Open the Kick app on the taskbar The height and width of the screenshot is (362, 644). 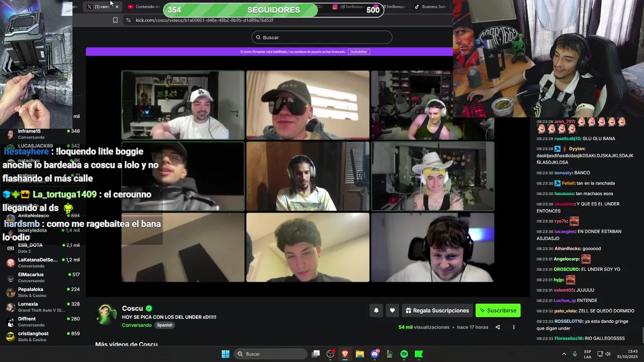[x=419, y=354]
